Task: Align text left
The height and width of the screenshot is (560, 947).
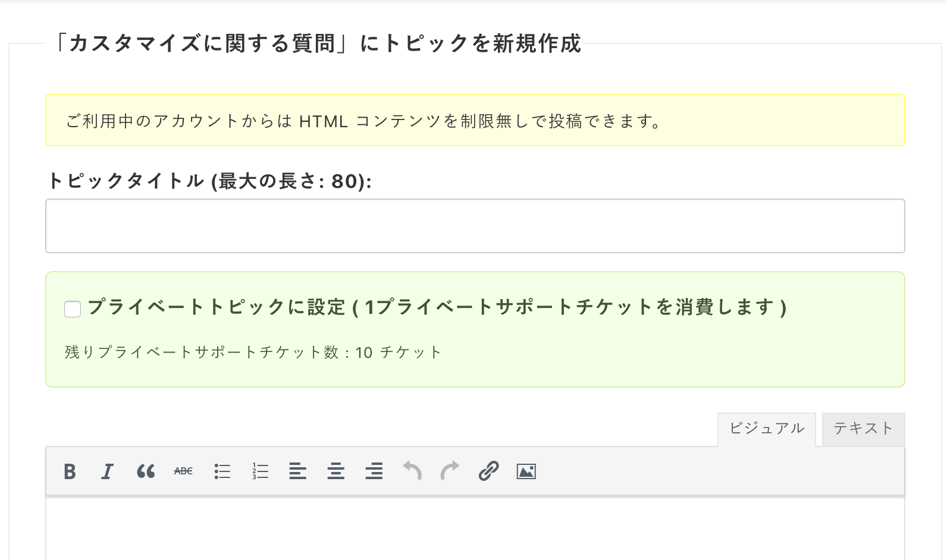Action: (x=297, y=471)
